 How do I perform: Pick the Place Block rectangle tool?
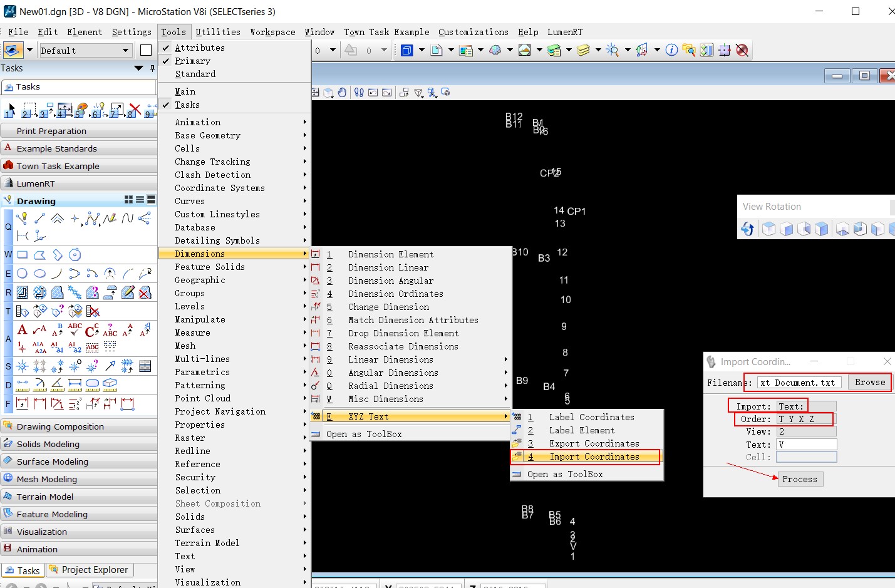click(23, 255)
